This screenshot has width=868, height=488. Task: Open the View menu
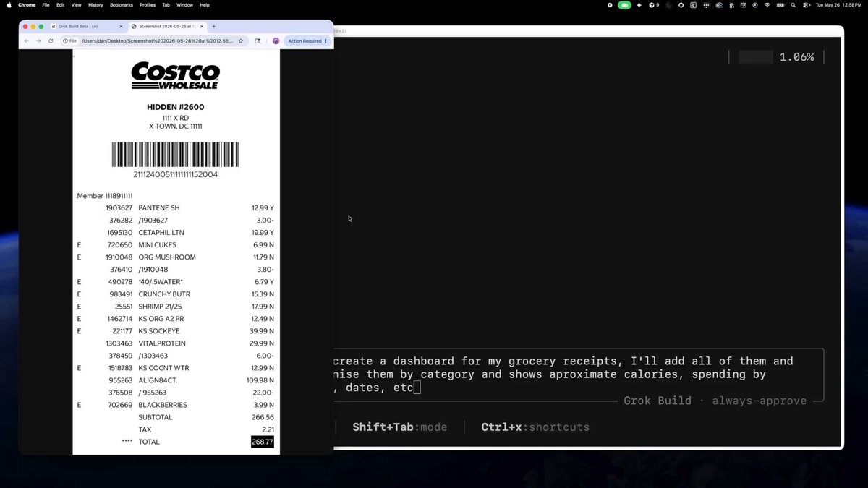[76, 4]
